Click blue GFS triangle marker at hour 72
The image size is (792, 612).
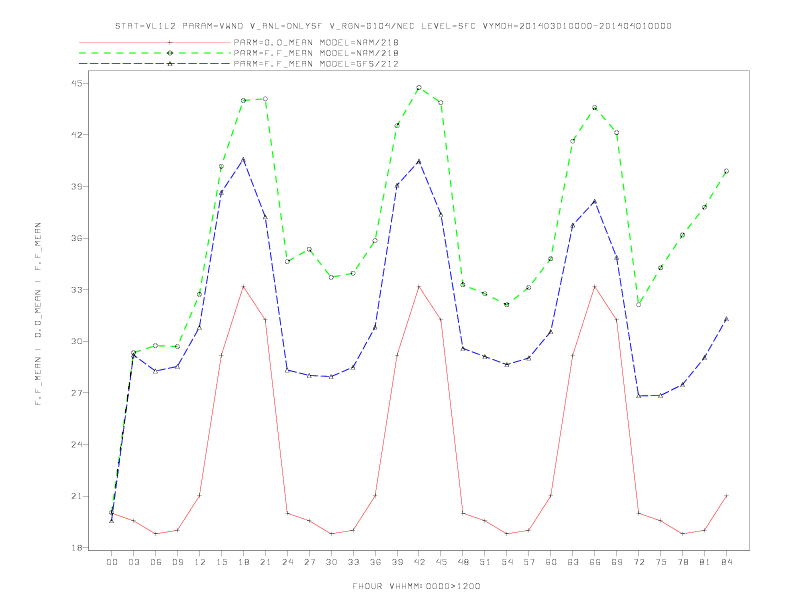pos(638,396)
